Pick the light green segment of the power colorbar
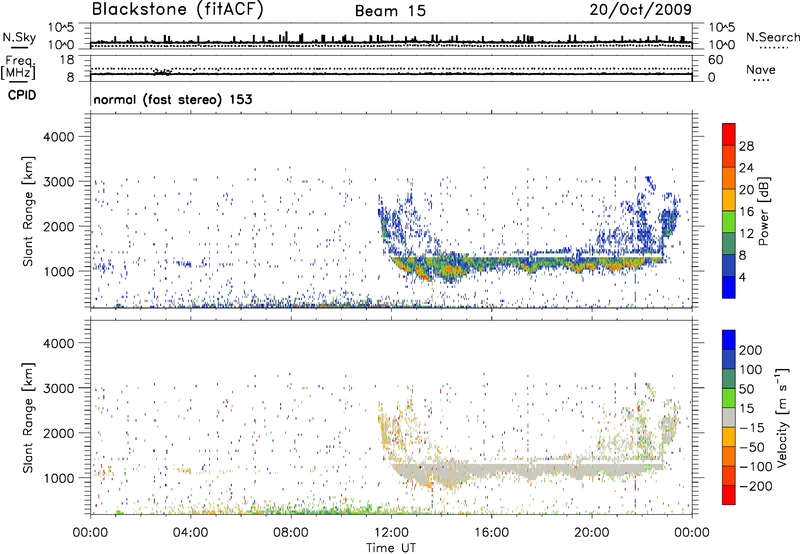This screenshot has height=554, width=800. point(729,222)
